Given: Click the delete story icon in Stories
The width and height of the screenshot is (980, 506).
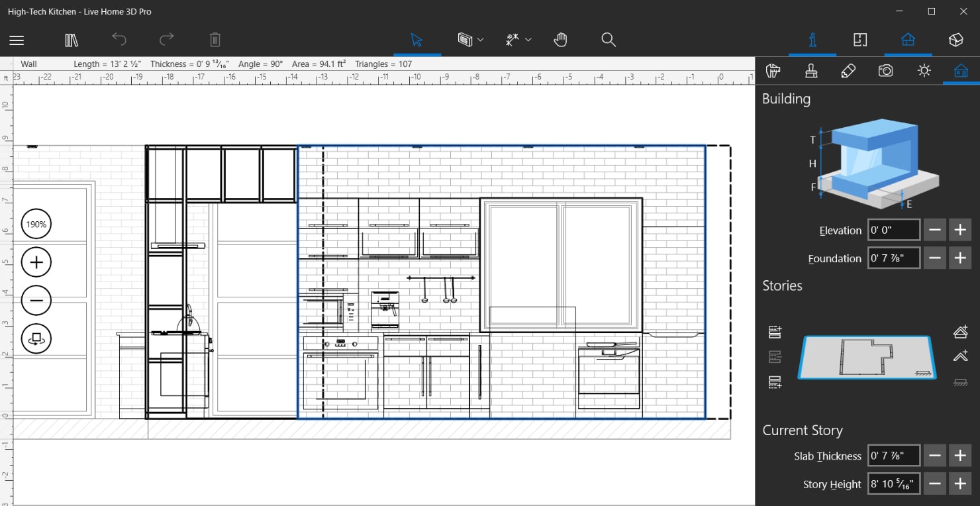Looking at the screenshot, I should coord(775,357).
